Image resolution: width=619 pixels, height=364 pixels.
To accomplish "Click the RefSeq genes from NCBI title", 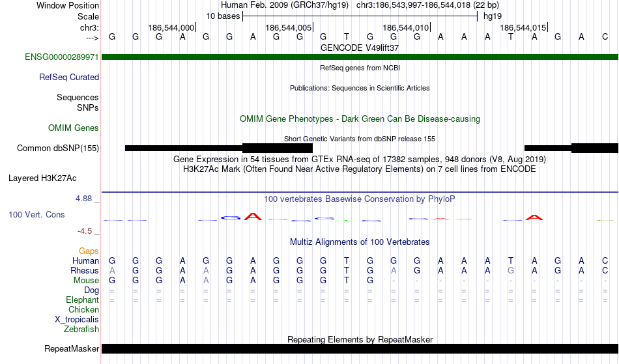I will (x=360, y=68).
